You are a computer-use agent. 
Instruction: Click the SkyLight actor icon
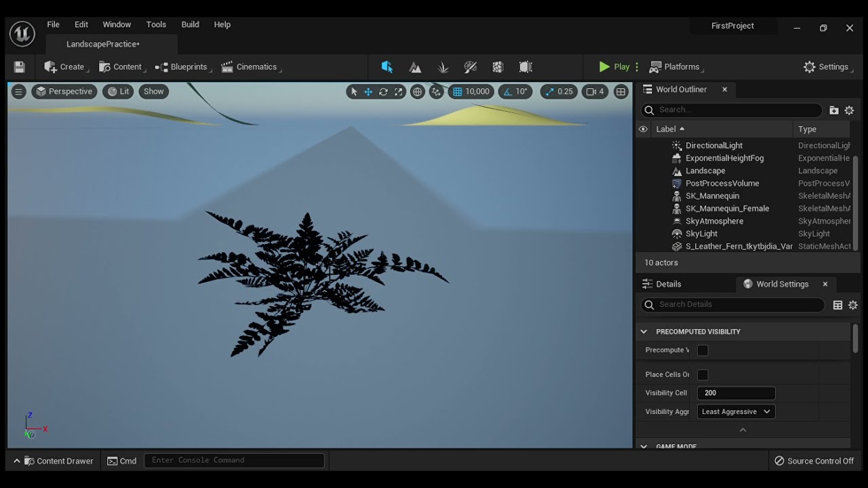(676, 234)
